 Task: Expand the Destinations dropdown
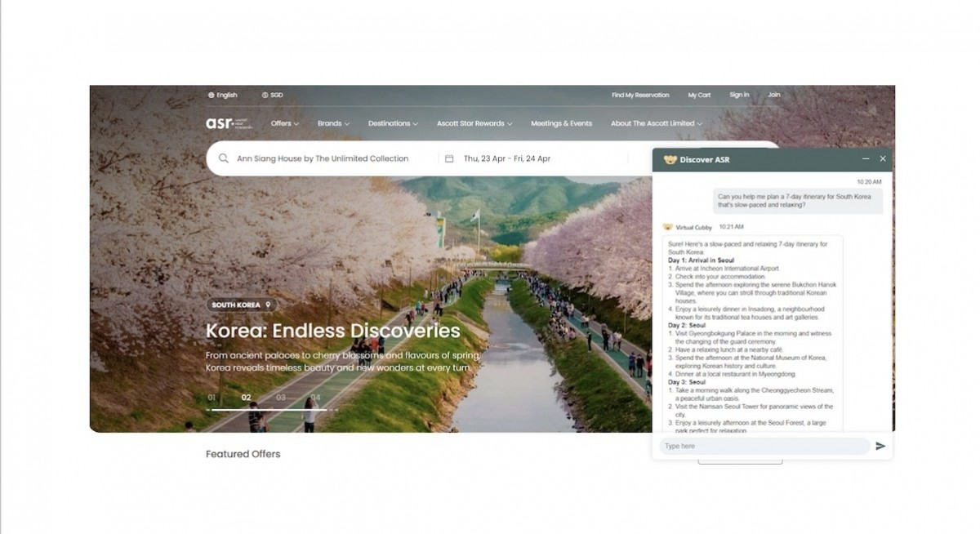pos(393,124)
